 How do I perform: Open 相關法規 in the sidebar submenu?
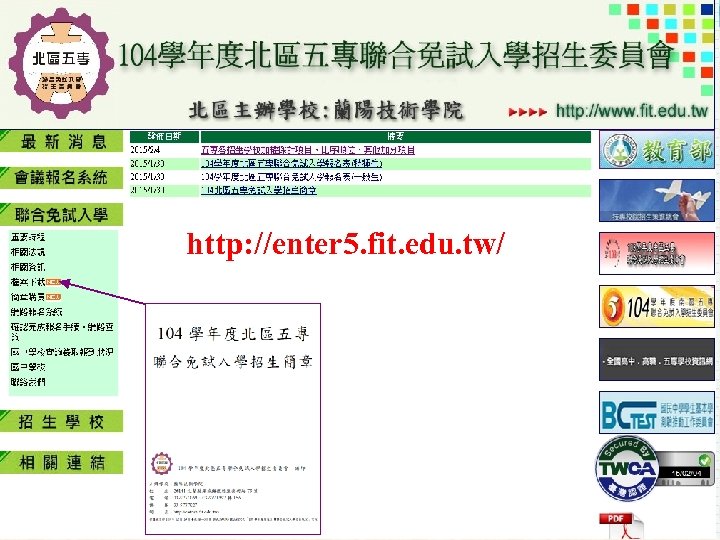(x=28, y=252)
